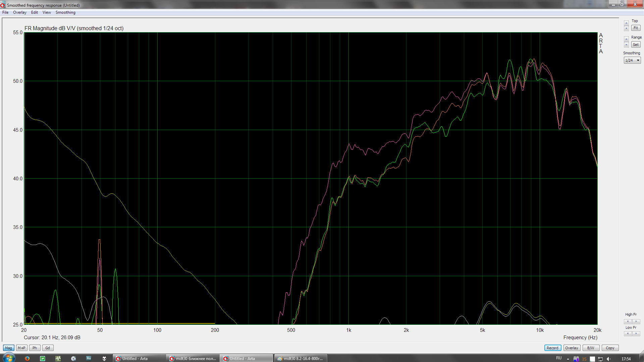Switch to Ph phase view
The image size is (644, 362).
click(35, 348)
